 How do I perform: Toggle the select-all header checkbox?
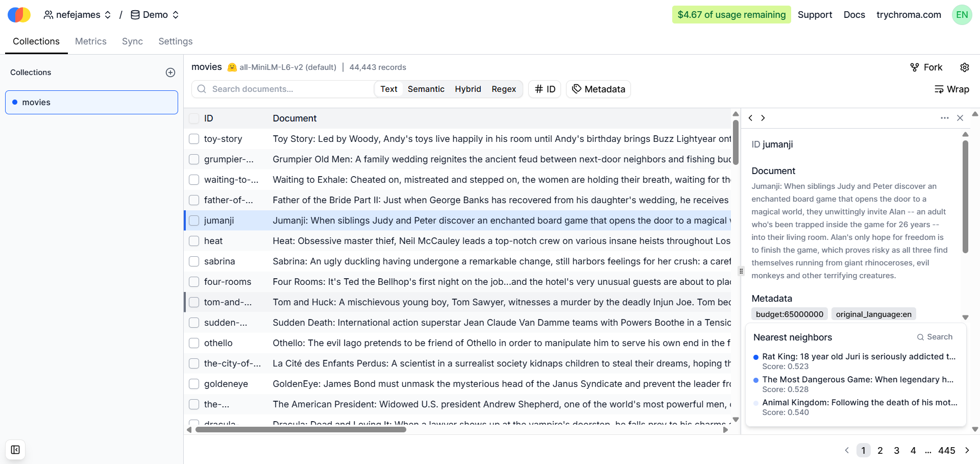click(x=194, y=118)
